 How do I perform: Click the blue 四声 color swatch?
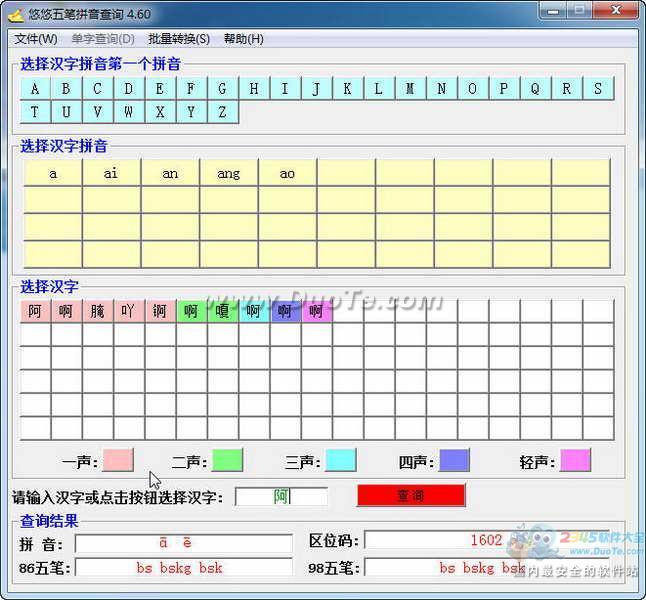[x=454, y=460]
